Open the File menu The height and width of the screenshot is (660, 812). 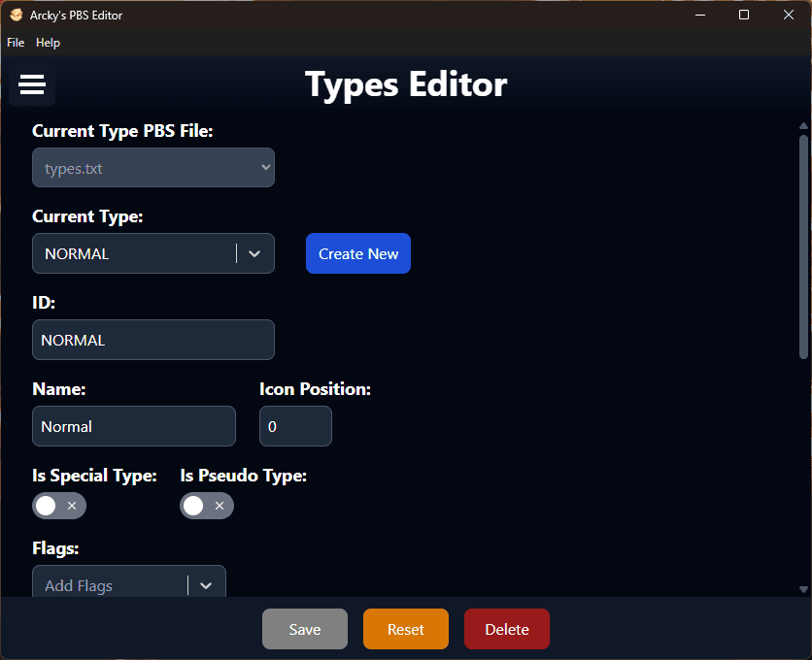point(16,43)
